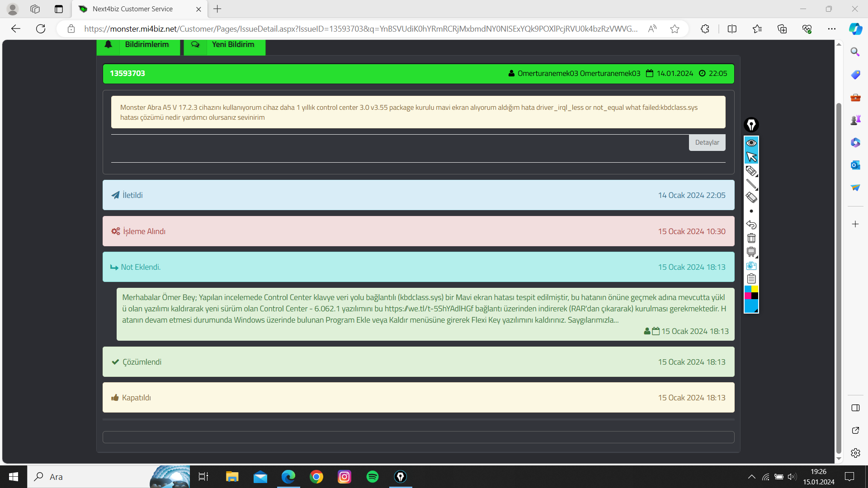Add this page to favorites star icon
868x488 pixels.
click(x=675, y=29)
